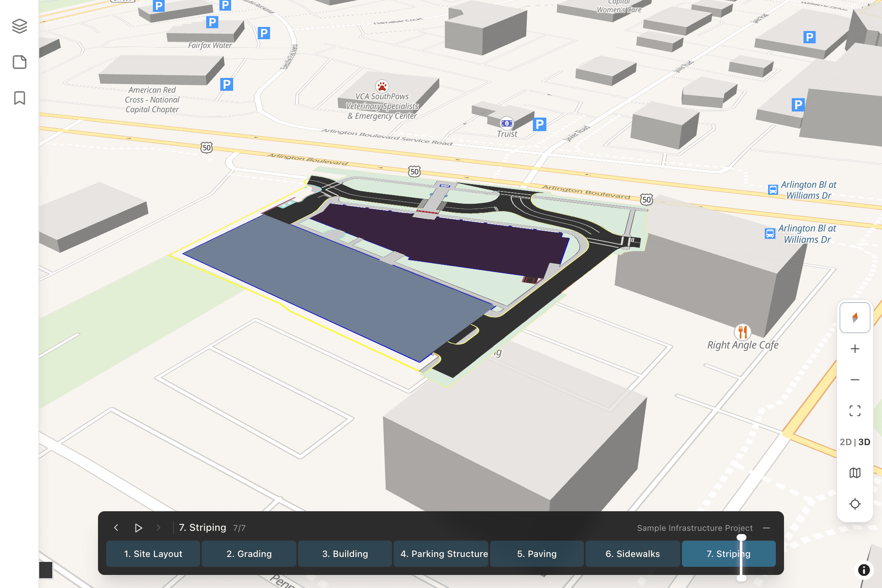The image size is (882, 588).
Task: Open map info attribution icon
Action: click(864, 570)
